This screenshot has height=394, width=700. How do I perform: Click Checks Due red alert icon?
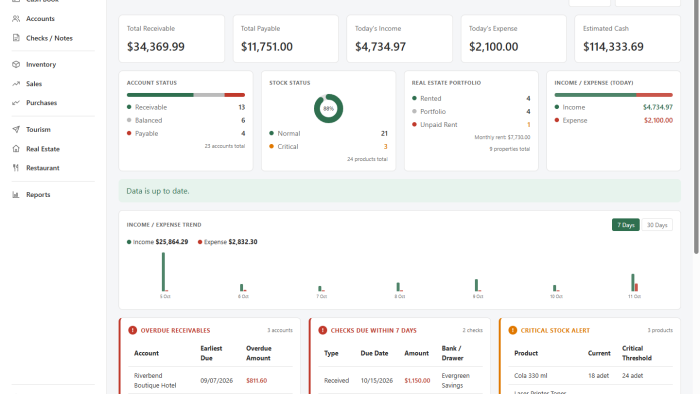point(323,330)
